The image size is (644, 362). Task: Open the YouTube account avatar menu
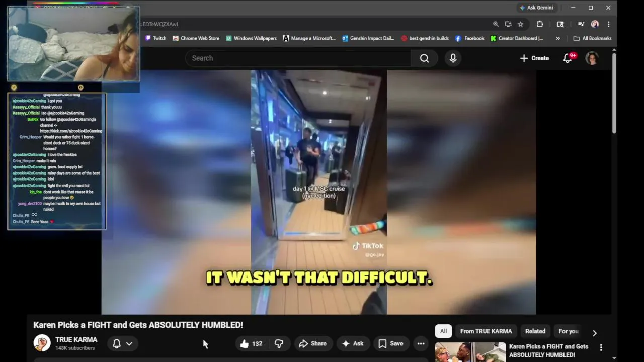(x=592, y=58)
